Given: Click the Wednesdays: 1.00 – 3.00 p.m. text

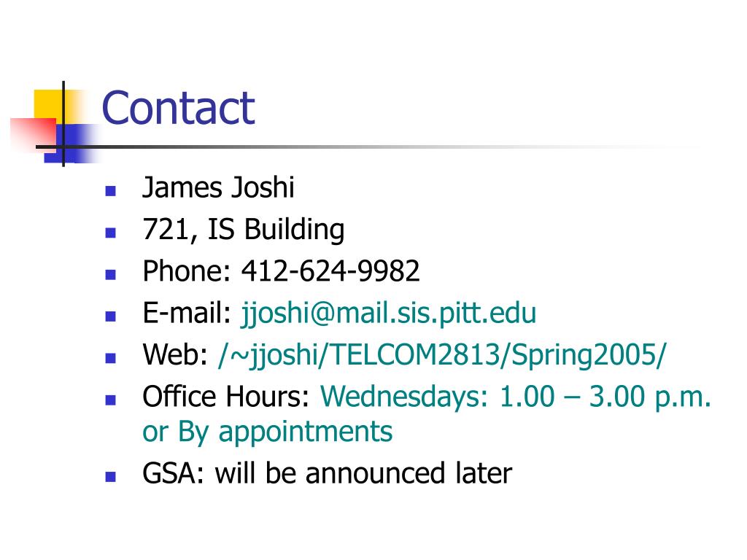Looking at the screenshot, I should click(516, 397).
